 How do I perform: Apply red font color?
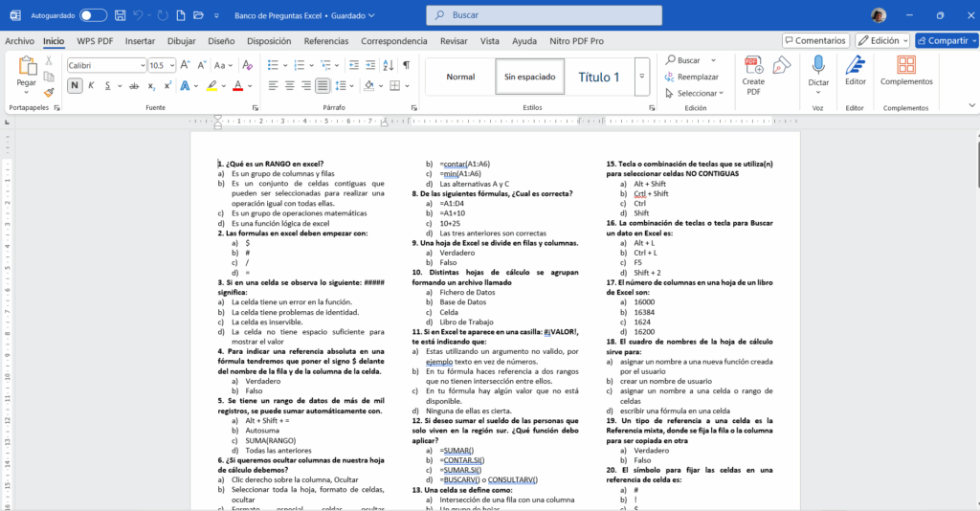(237, 85)
